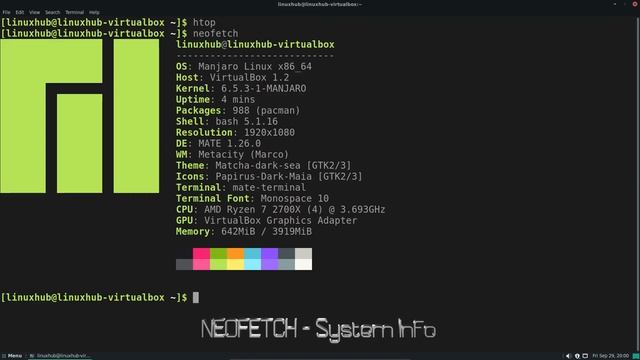
Task: Select the linuxhub terminal taskbar entry
Action: 60,356
